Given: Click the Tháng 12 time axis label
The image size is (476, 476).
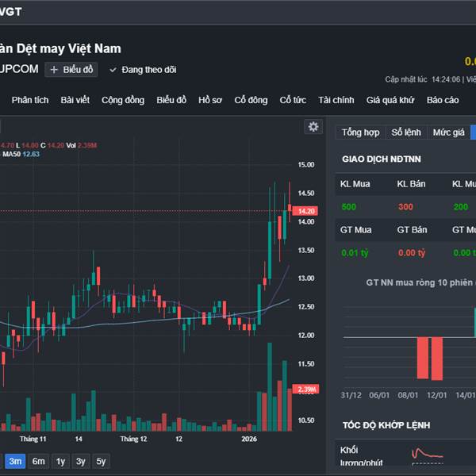Looking at the screenshot, I should [x=133, y=439].
